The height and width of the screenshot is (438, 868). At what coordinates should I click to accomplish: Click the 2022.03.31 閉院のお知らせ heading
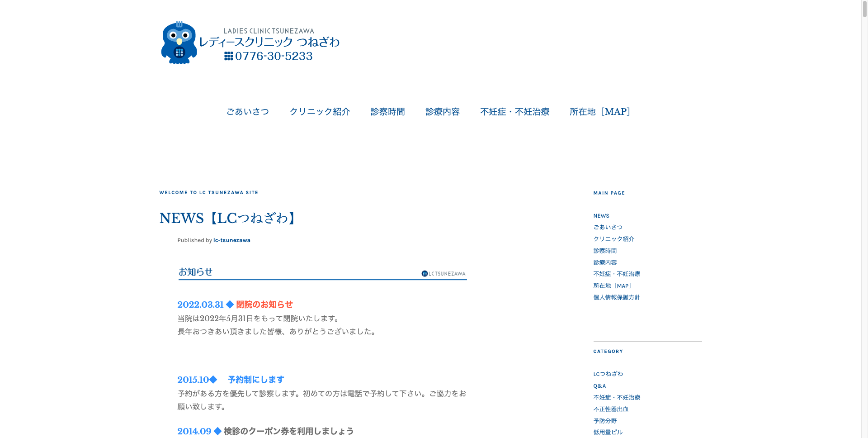point(235,305)
